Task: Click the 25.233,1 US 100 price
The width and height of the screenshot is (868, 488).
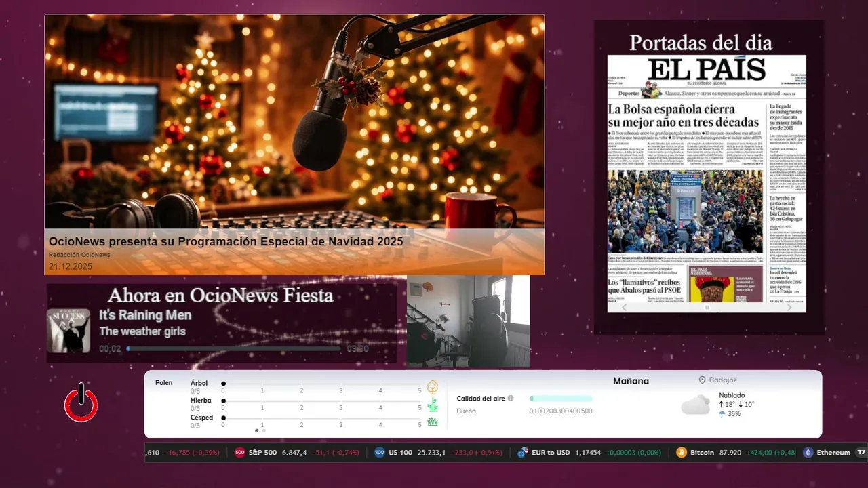Action: [x=431, y=453]
